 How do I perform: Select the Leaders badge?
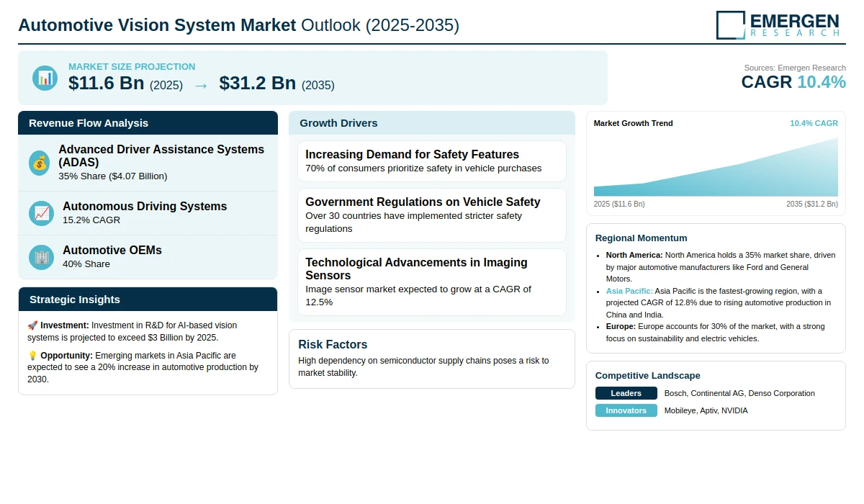(626, 393)
